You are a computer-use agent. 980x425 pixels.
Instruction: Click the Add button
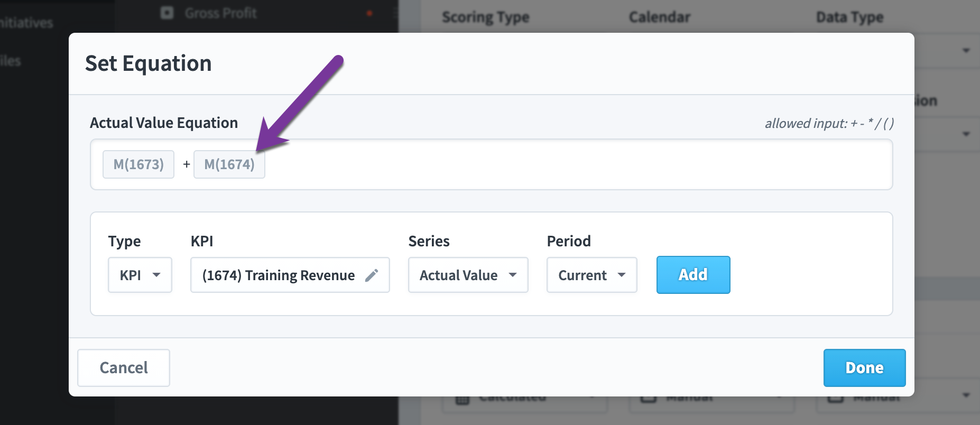[694, 275]
